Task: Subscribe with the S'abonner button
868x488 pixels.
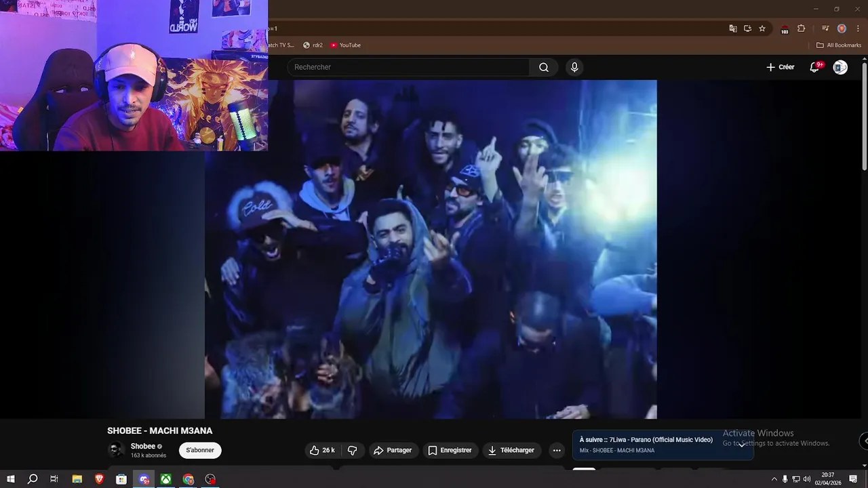Action: (x=200, y=450)
